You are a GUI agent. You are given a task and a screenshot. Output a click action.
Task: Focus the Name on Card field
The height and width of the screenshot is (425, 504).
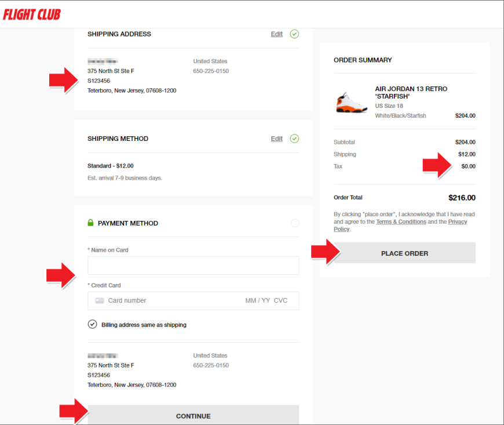[193, 266]
